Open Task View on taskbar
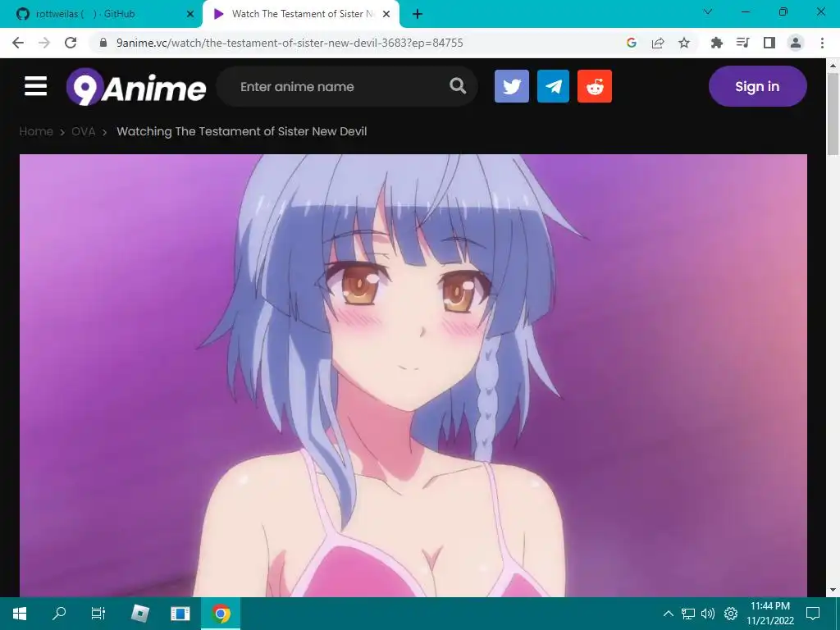The width and height of the screenshot is (840, 630). [98, 614]
